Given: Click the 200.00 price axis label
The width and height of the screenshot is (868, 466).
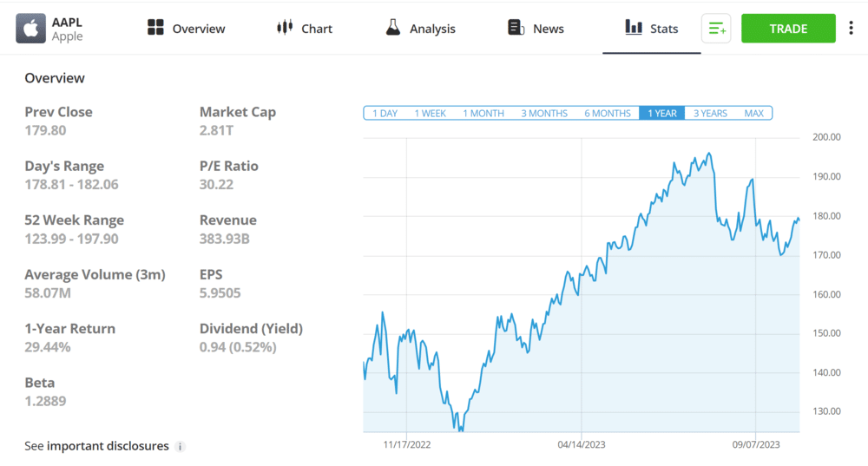Looking at the screenshot, I should (x=826, y=137).
